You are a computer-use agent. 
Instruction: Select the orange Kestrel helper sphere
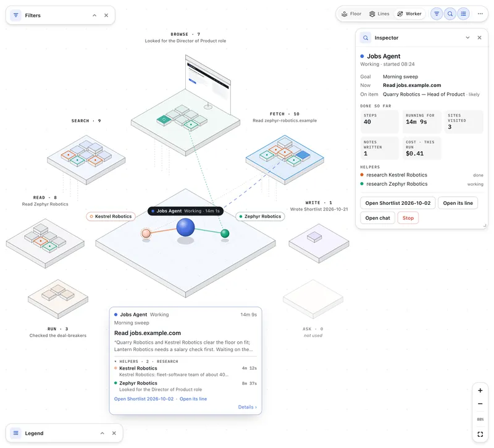point(146,233)
